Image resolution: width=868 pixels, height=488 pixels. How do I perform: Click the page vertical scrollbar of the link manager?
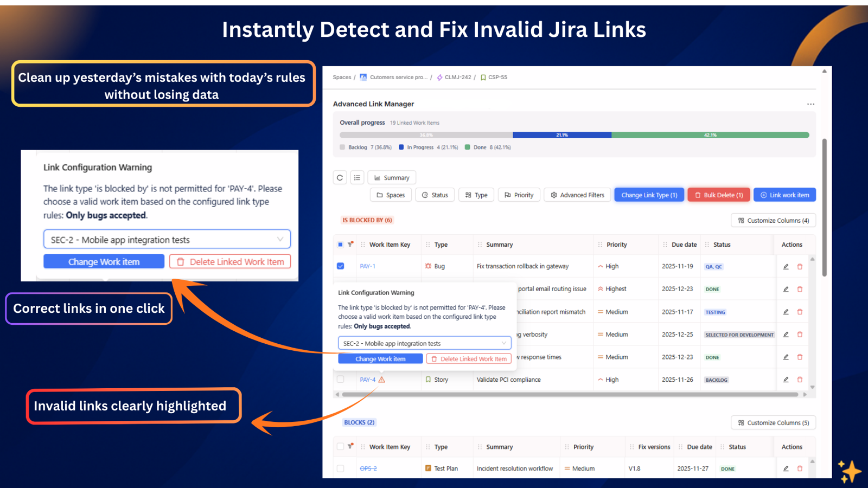[825, 208]
